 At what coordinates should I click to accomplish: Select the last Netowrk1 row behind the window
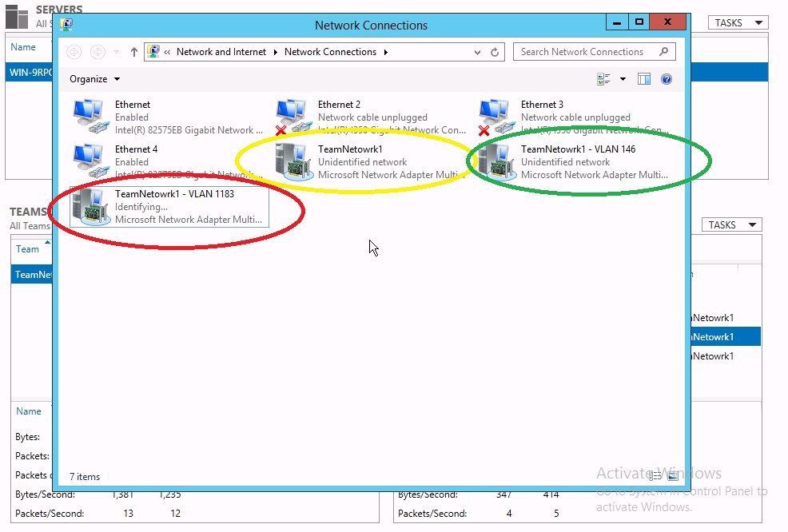coord(726,356)
